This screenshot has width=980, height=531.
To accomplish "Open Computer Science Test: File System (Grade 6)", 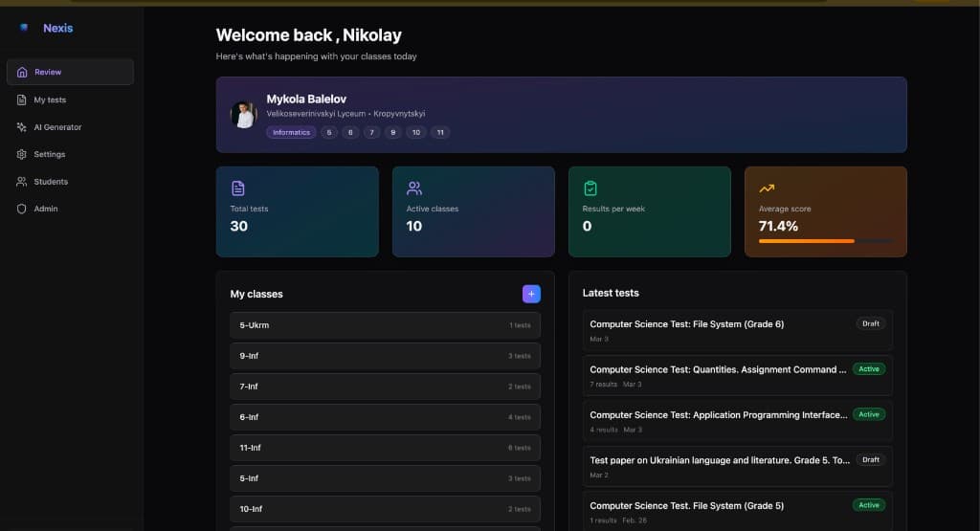I will [x=738, y=330].
